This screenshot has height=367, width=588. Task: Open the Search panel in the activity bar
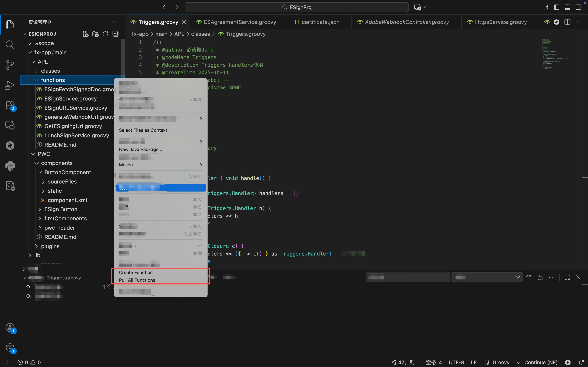tap(10, 45)
